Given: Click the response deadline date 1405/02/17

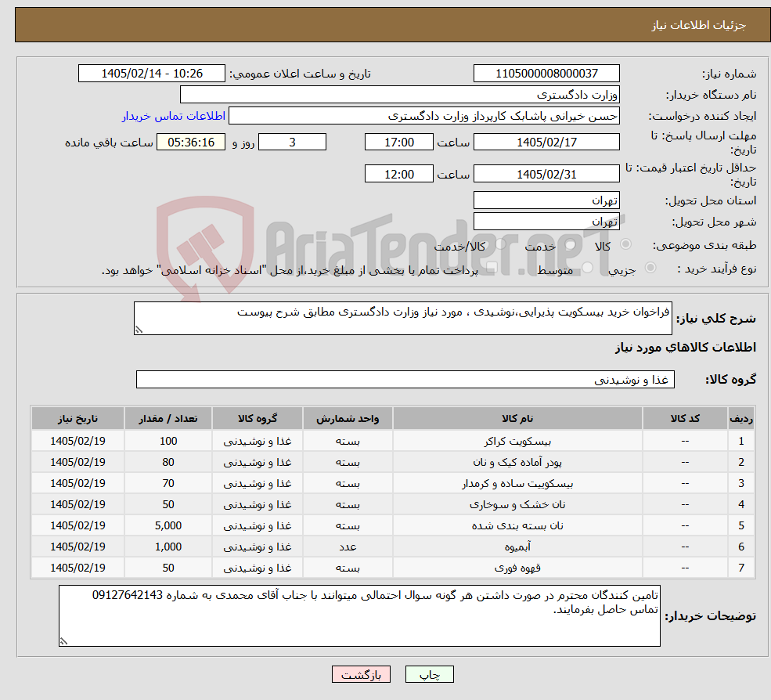Looking at the screenshot, I should point(546,143).
